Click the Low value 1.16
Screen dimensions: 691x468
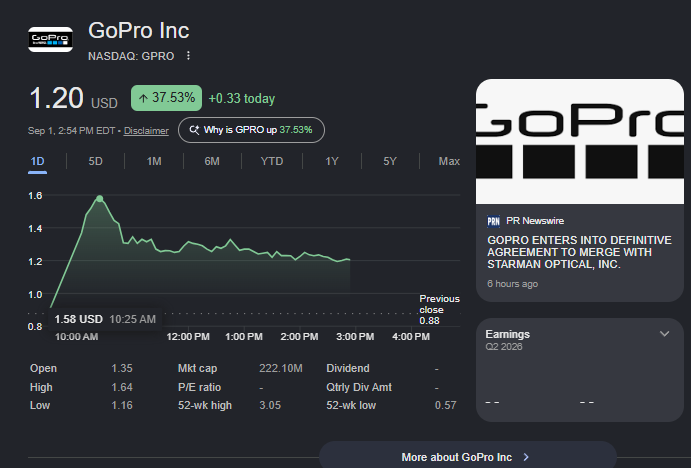pyautogui.click(x=122, y=405)
